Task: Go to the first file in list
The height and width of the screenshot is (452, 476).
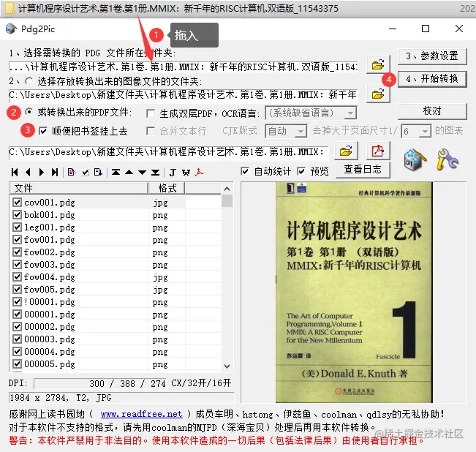Action: tap(15, 173)
